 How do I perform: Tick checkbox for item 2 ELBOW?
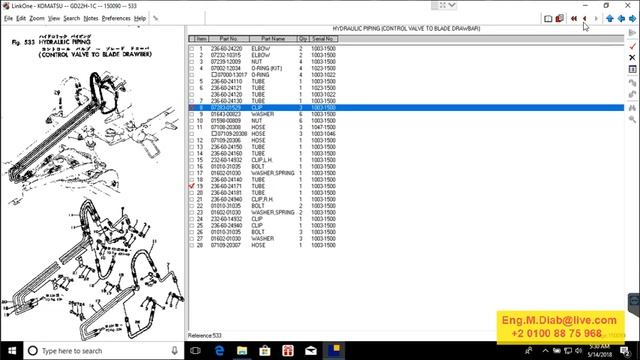[x=192, y=55]
